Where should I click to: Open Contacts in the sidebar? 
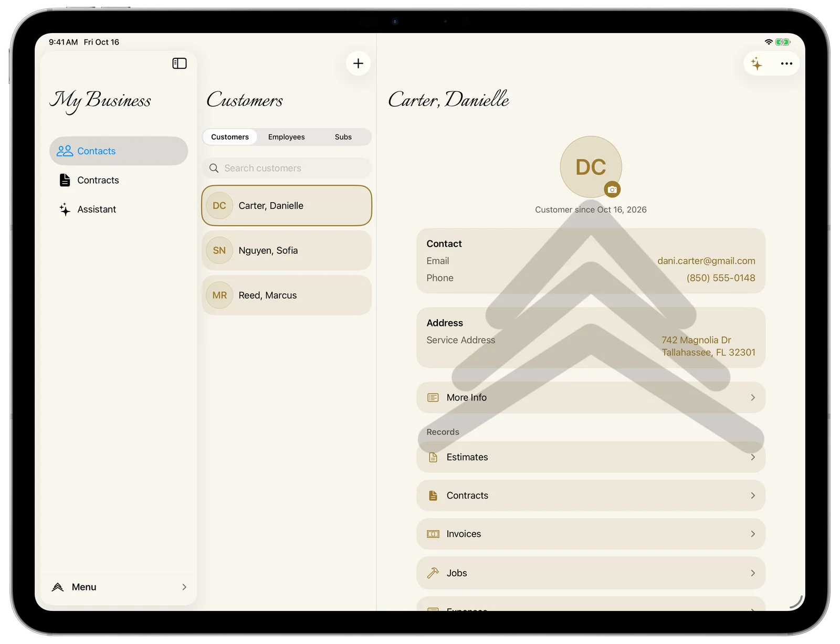click(x=119, y=151)
